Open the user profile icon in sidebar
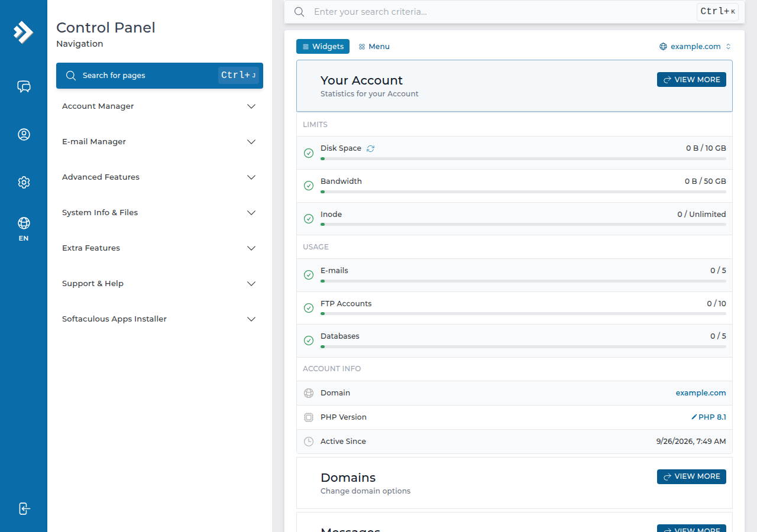Viewport: 757px width, 532px height. [24, 135]
